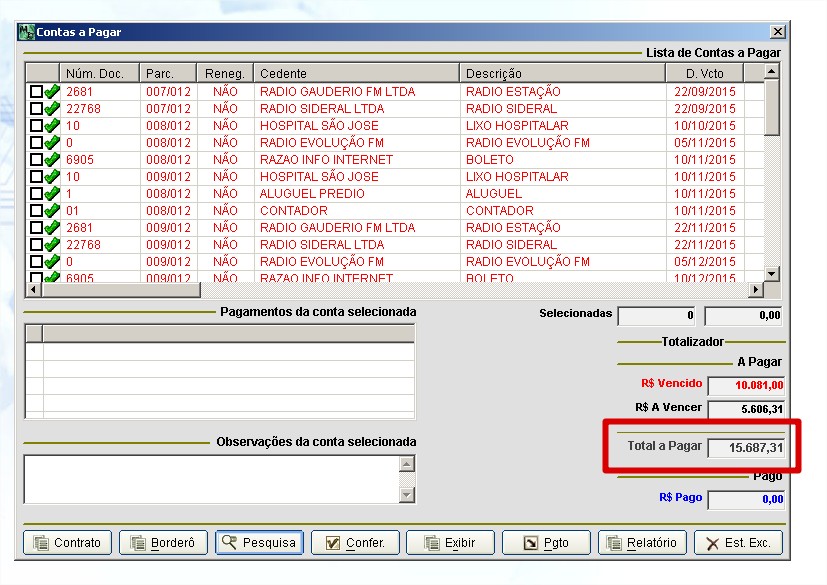Viewport: 827px width, 585px height.
Task: Select the checkbox on the Contador row
Action: pyautogui.click(x=36, y=211)
